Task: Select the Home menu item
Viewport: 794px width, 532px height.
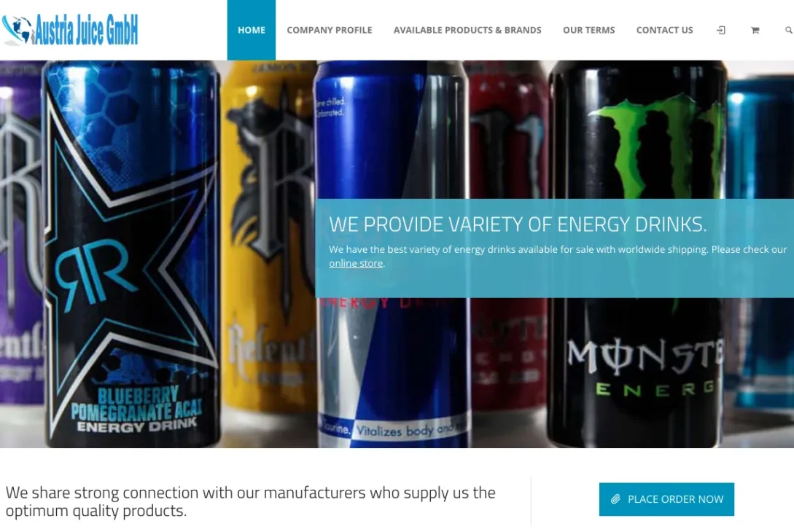Action: tap(251, 30)
